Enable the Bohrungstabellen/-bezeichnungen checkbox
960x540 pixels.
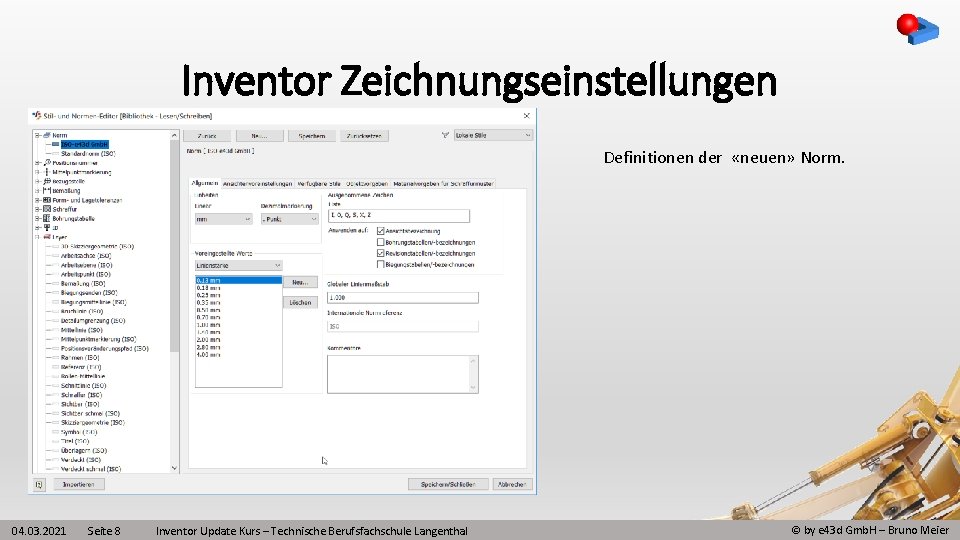coord(381,242)
